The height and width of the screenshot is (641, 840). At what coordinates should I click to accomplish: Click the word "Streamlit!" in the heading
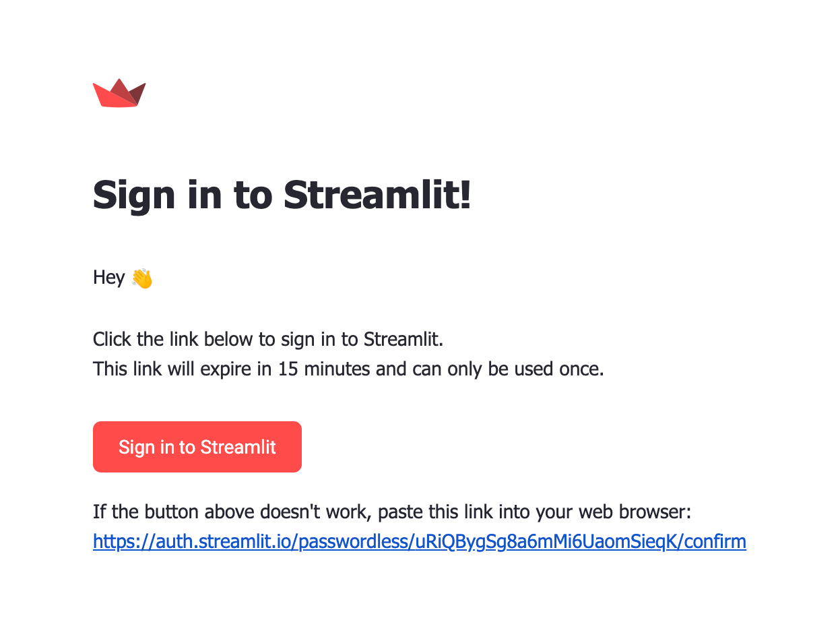[x=377, y=195]
